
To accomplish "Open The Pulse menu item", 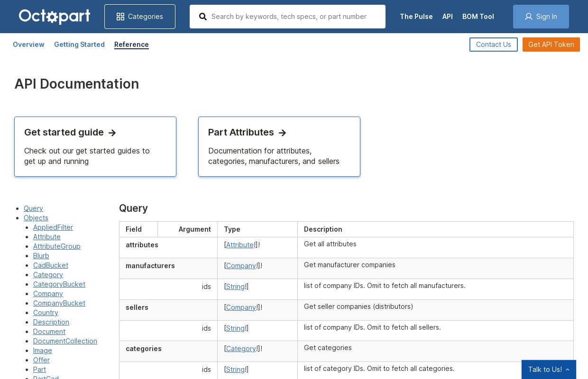I will (x=416, y=17).
